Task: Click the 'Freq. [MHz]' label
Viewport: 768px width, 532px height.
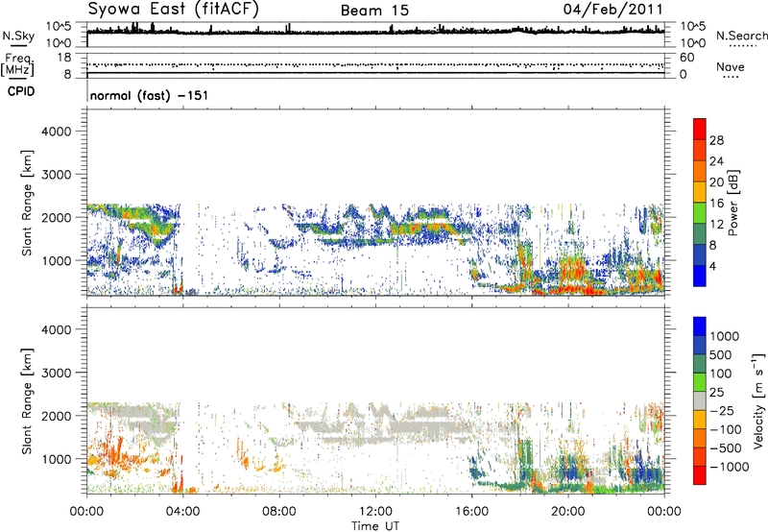Action: (17, 64)
